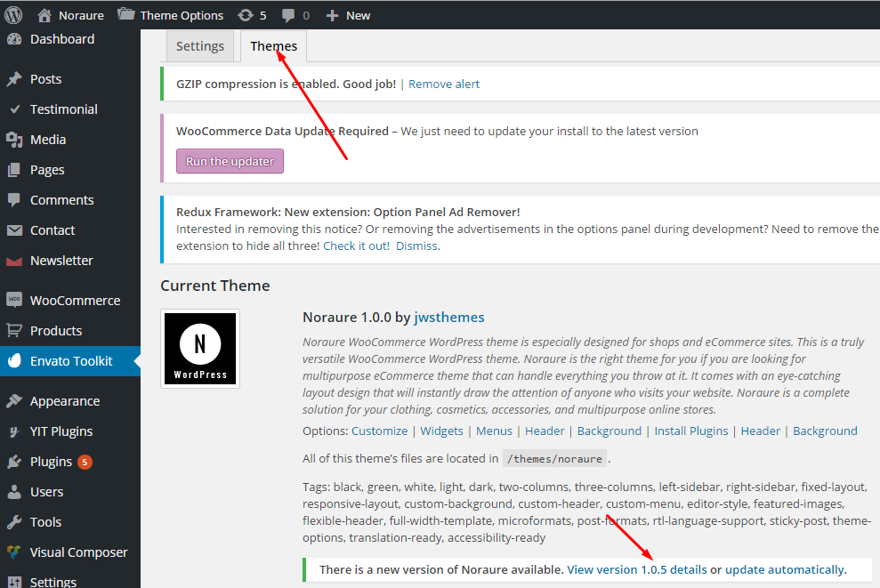Click the Tools wrench icon

(x=14, y=522)
